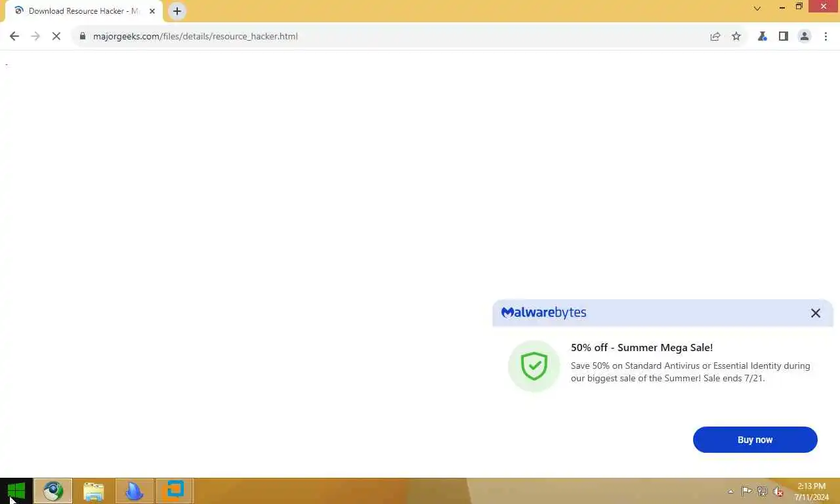
Task: Open the Windows Start menu
Action: [x=16, y=491]
